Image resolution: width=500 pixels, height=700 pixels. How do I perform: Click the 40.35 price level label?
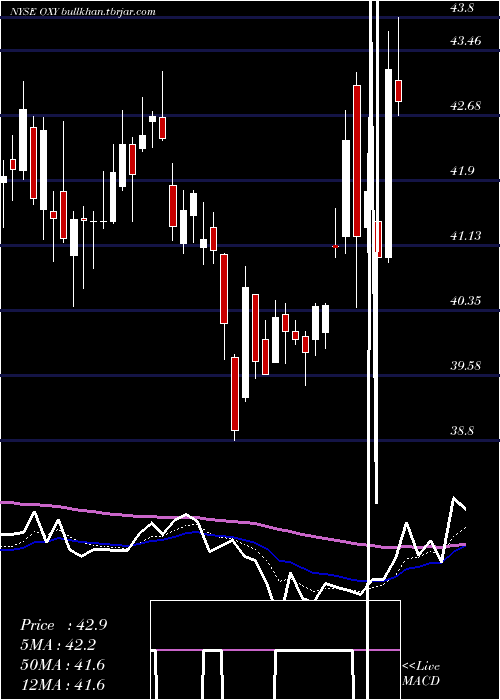tap(466, 300)
